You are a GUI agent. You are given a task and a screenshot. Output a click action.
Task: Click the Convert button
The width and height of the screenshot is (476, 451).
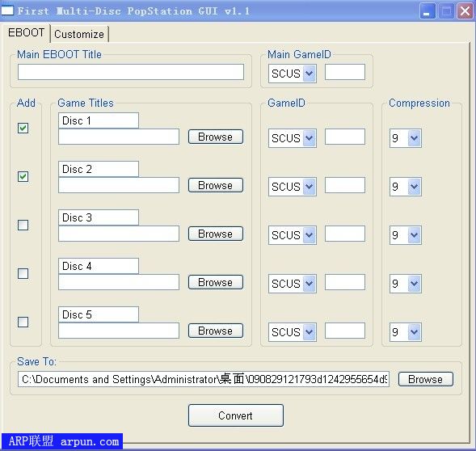click(x=236, y=415)
